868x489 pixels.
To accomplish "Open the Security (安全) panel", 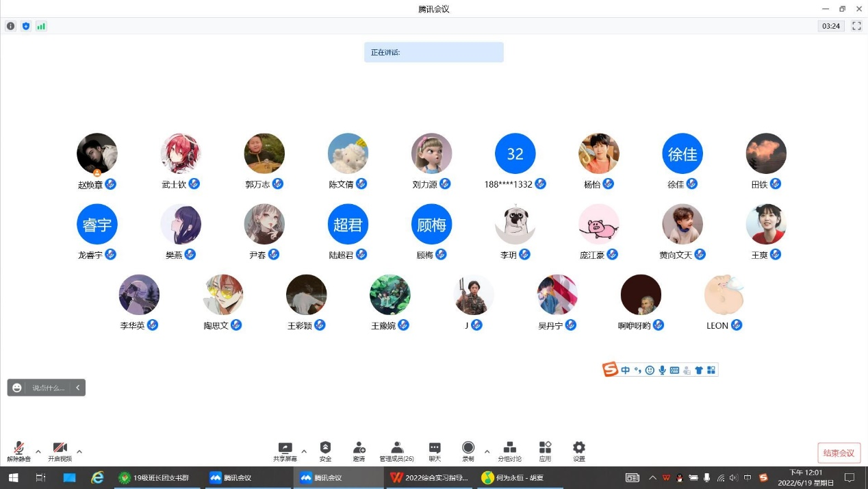I will (x=325, y=451).
